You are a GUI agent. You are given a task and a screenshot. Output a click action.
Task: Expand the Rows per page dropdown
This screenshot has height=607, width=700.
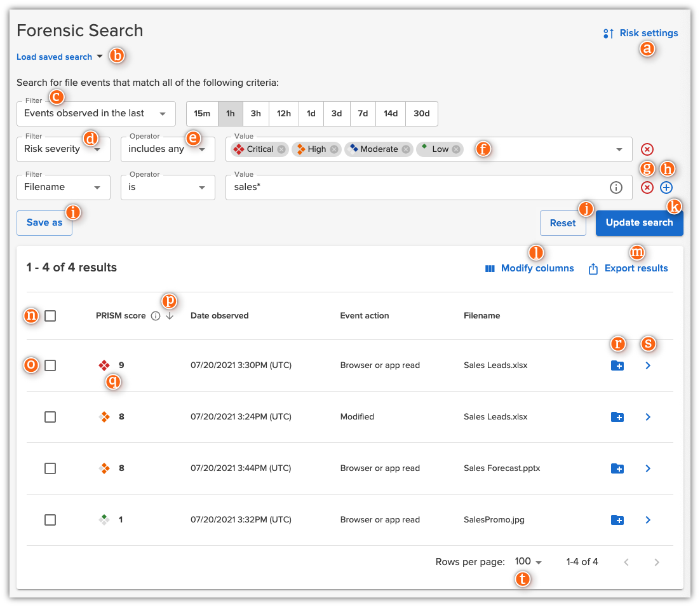(528, 562)
